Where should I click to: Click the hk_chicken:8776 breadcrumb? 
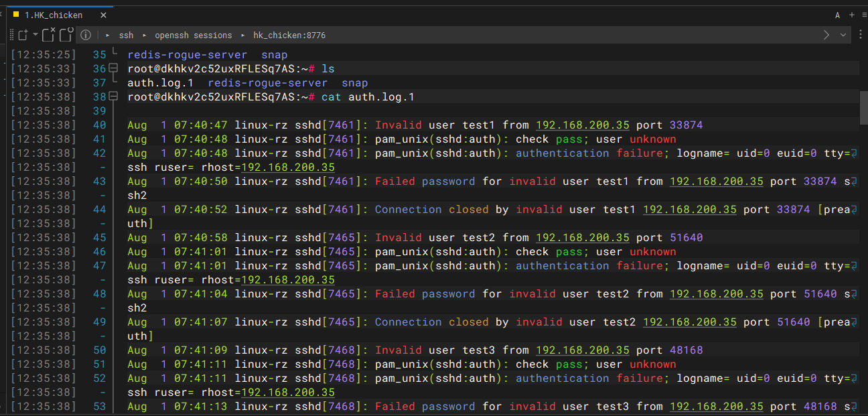[289, 35]
